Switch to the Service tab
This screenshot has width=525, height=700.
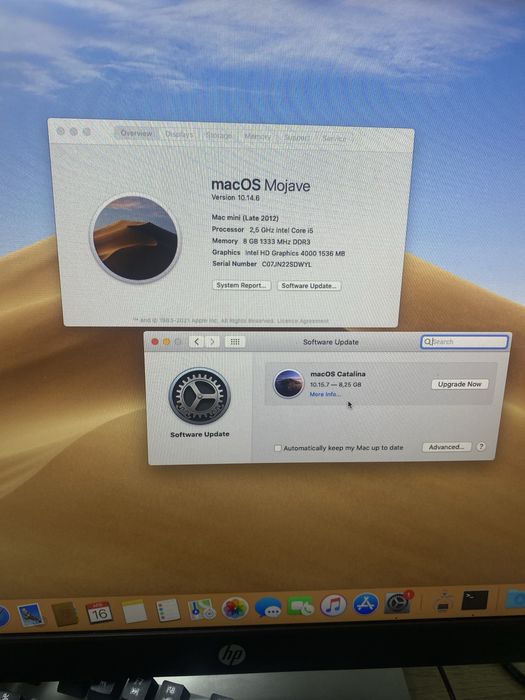point(334,138)
